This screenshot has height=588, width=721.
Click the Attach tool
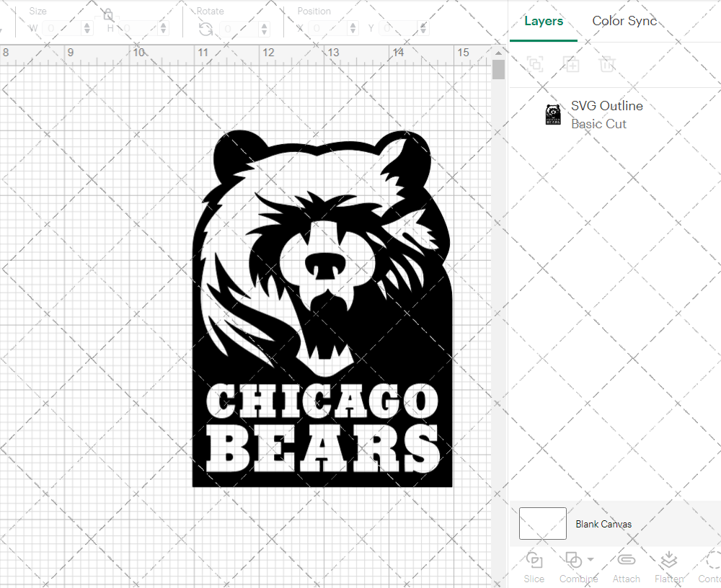click(626, 567)
